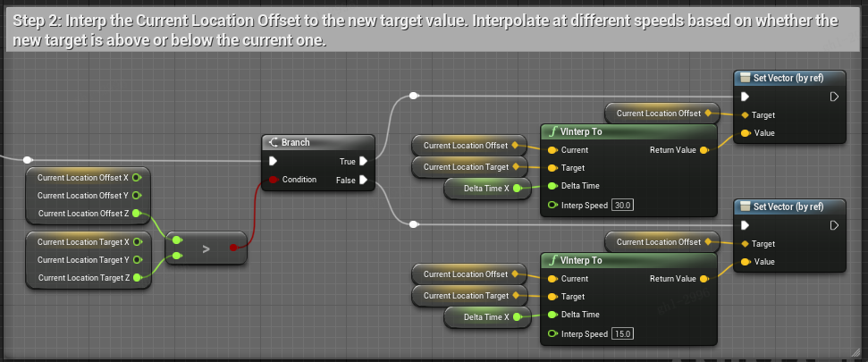This screenshot has height=362, width=868.
Task: Click the False output pin on Branch
Action: pos(363,180)
